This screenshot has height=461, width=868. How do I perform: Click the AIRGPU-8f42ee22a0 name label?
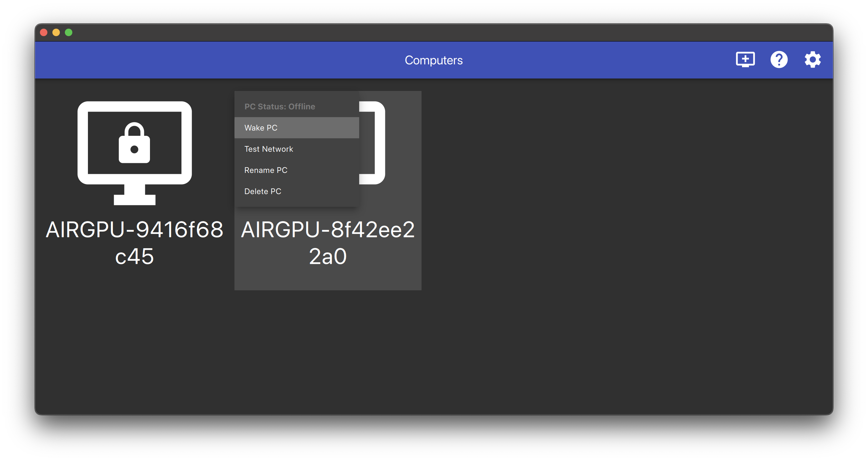[327, 243]
